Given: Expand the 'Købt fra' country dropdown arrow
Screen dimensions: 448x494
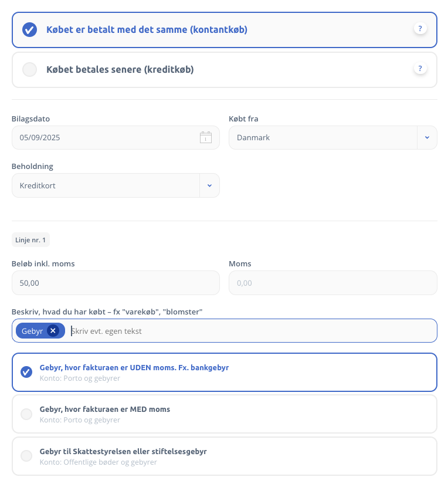Looking at the screenshot, I should pyautogui.click(x=427, y=137).
